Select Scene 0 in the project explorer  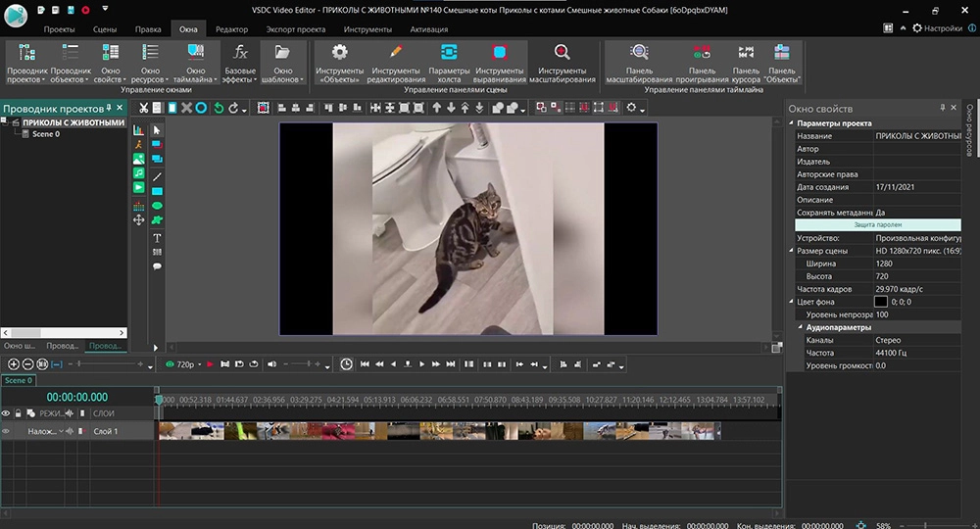click(x=45, y=134)
